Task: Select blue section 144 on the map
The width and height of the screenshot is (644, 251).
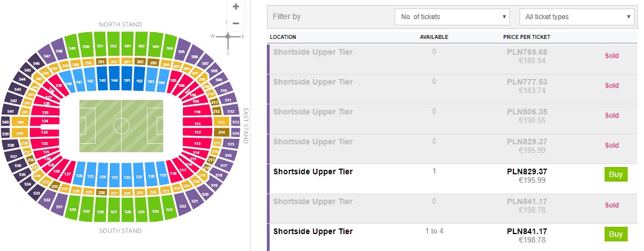Action: tap(114, 81)
